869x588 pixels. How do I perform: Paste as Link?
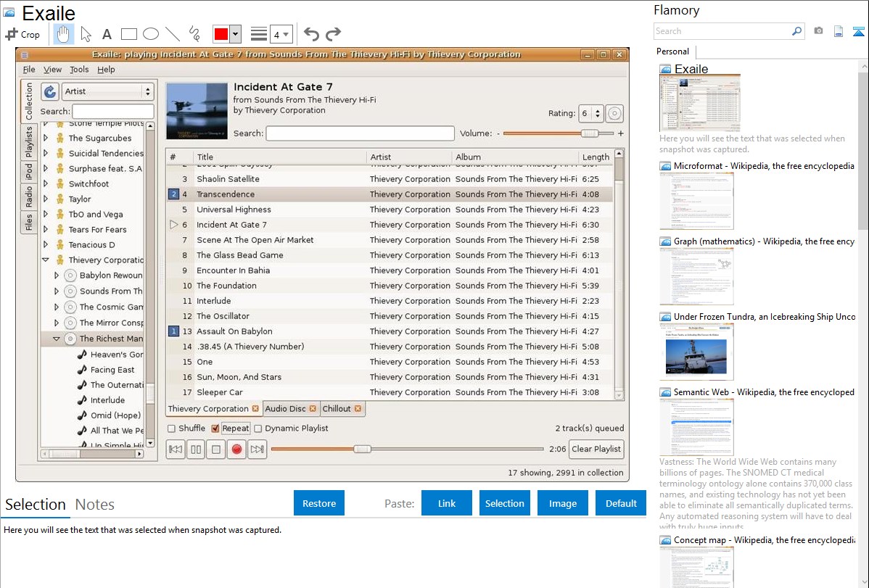[x=447, y=503]
